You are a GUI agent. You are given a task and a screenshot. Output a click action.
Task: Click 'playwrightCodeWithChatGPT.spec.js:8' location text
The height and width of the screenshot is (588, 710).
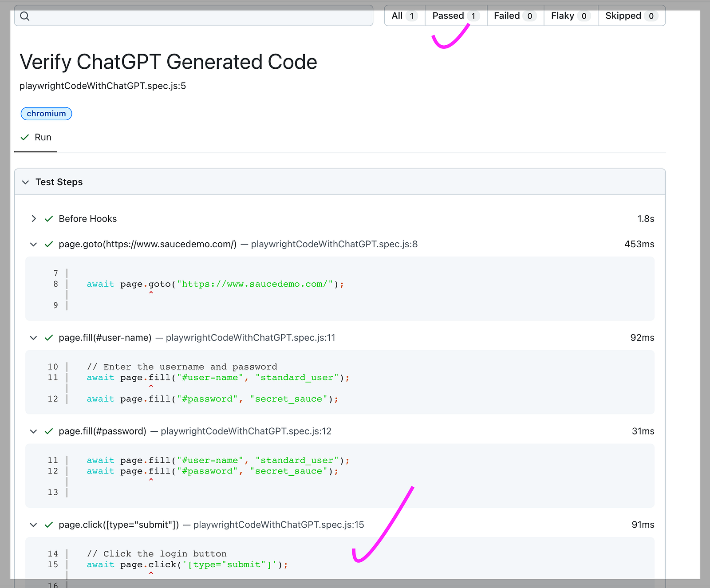pyautogui.click(x=334, y=244)
